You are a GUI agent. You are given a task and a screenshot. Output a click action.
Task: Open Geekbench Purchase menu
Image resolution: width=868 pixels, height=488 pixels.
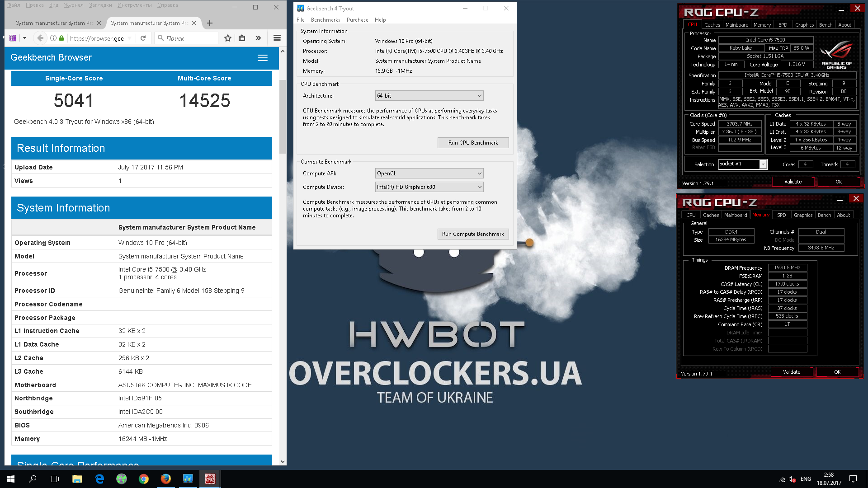(x=357, y=20)
